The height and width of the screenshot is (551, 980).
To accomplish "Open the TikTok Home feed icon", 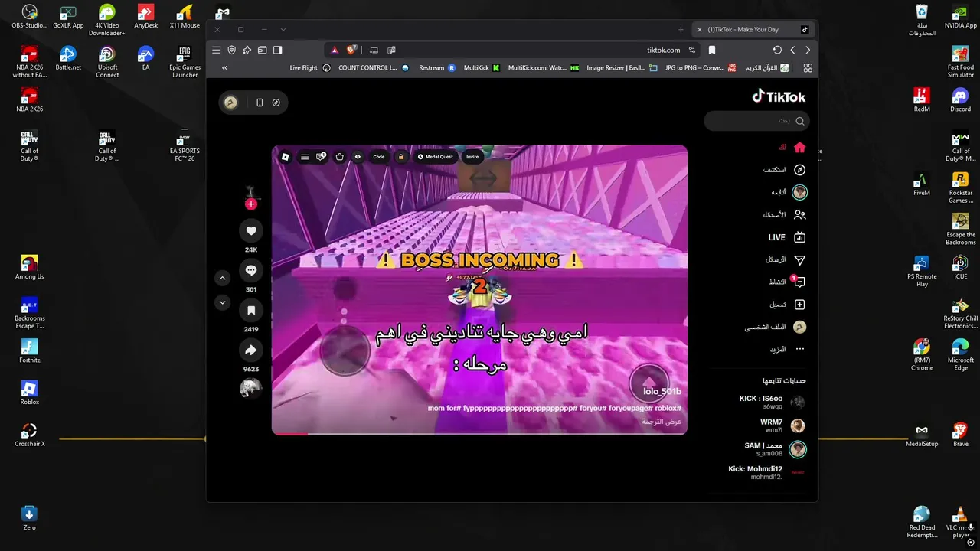I will 799,147.
